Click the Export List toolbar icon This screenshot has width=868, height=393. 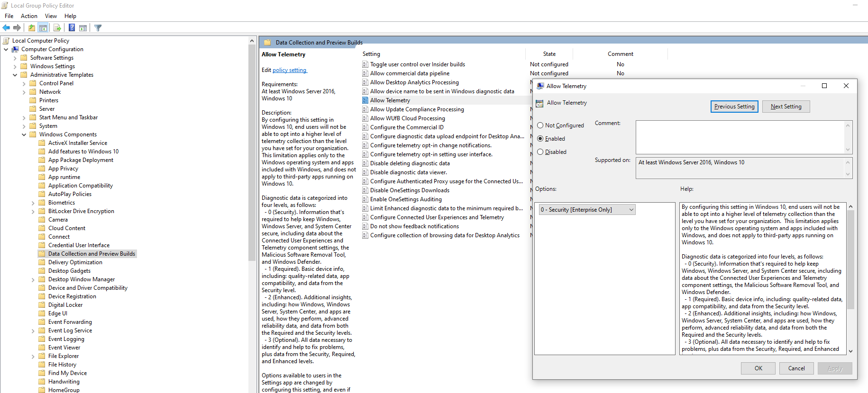click(57, 28)
